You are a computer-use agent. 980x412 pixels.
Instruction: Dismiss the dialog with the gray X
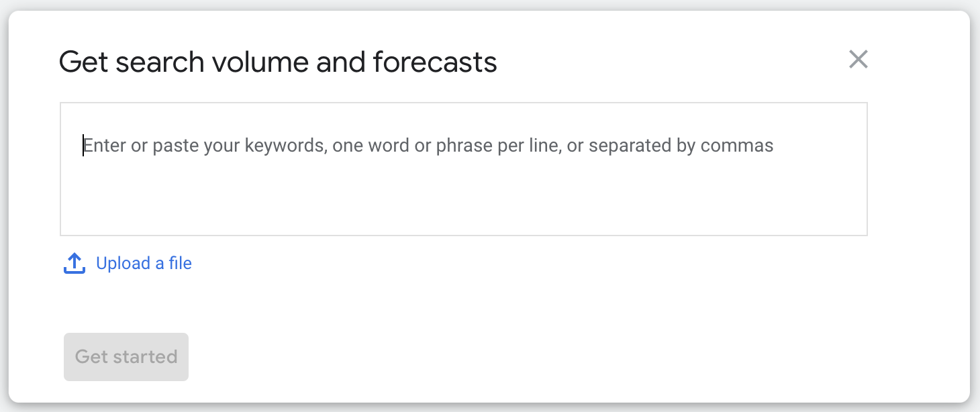pos(858,59)
